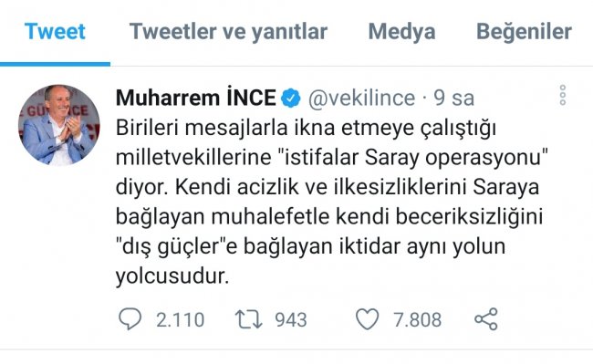This screenshot has height=364, width=593.
Task: Tap the share icon on tweet
Action: [486, 319]
